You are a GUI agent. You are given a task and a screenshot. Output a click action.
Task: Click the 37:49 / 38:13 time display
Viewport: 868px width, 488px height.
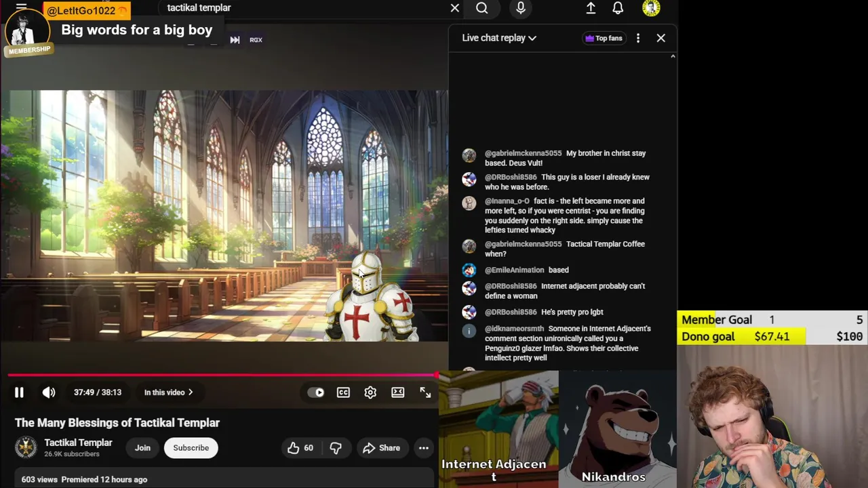pos(98,392)
